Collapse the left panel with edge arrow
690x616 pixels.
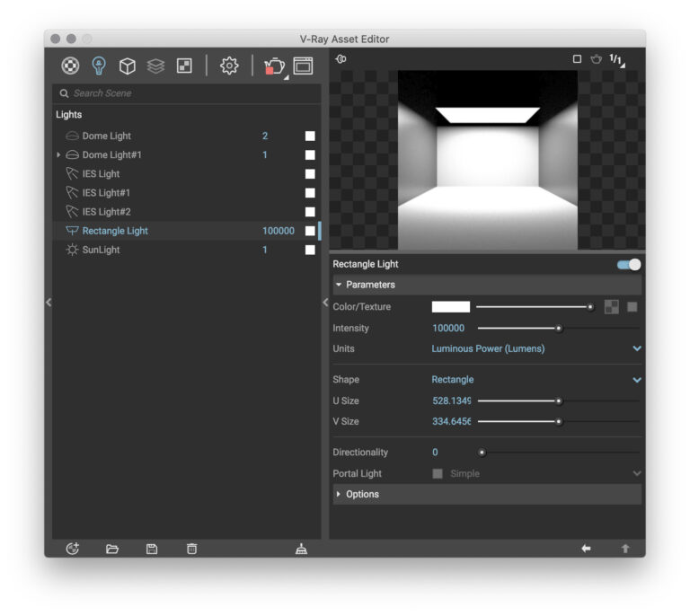(x=49, y=302)
